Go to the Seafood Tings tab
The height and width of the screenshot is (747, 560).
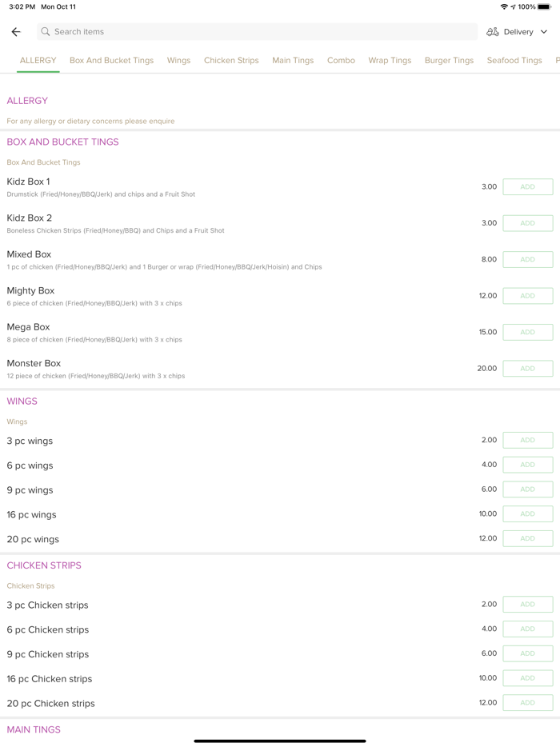[x=514, y=61]
